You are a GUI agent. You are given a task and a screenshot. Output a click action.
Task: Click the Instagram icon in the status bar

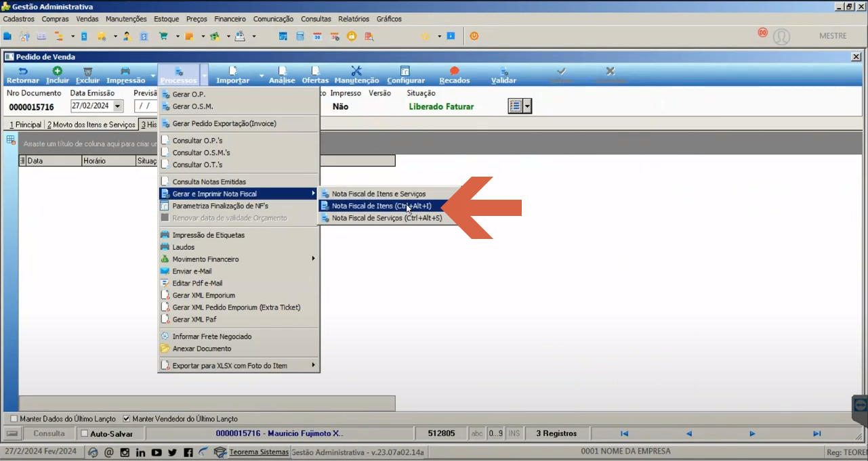[x=125, y=452]
